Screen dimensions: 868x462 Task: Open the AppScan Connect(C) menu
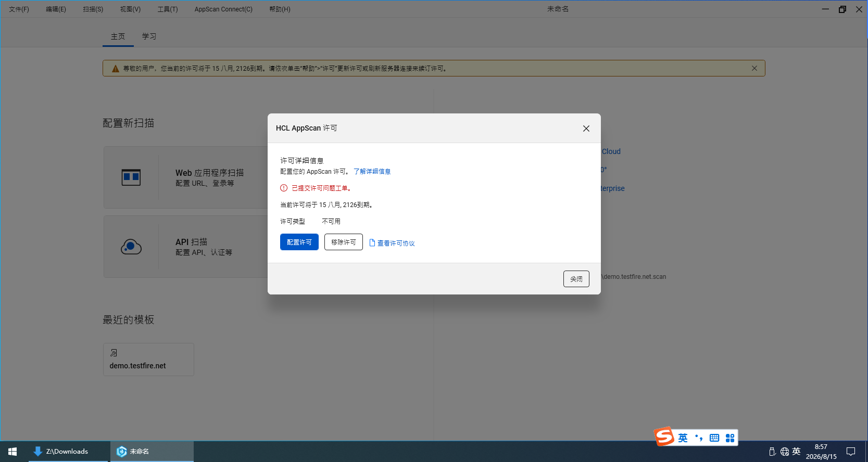coord(223,9)
